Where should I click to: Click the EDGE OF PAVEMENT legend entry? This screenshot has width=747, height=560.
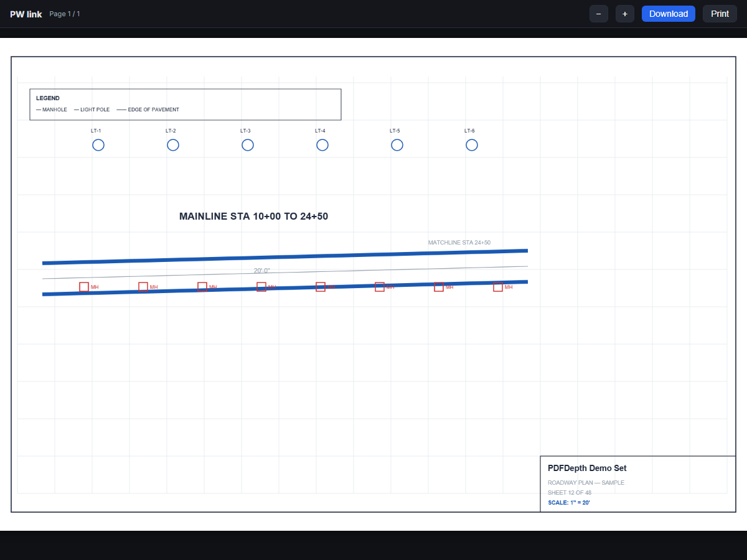[148, 110]
